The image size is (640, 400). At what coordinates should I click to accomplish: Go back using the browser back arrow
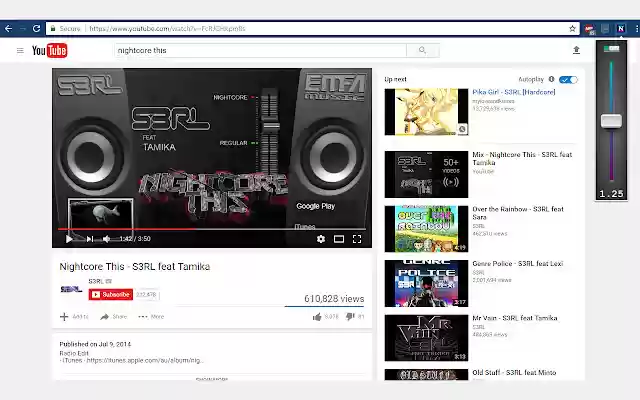tap(8, 29)
